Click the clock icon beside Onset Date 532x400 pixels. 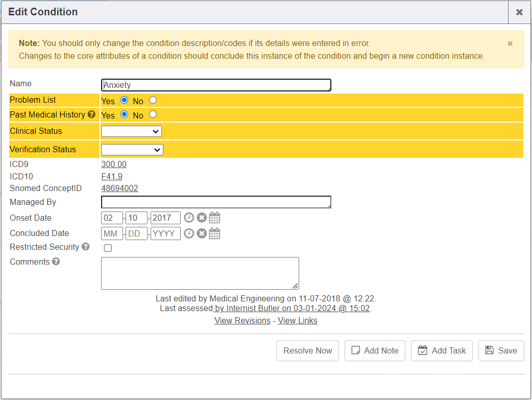(x=189, y=218)
